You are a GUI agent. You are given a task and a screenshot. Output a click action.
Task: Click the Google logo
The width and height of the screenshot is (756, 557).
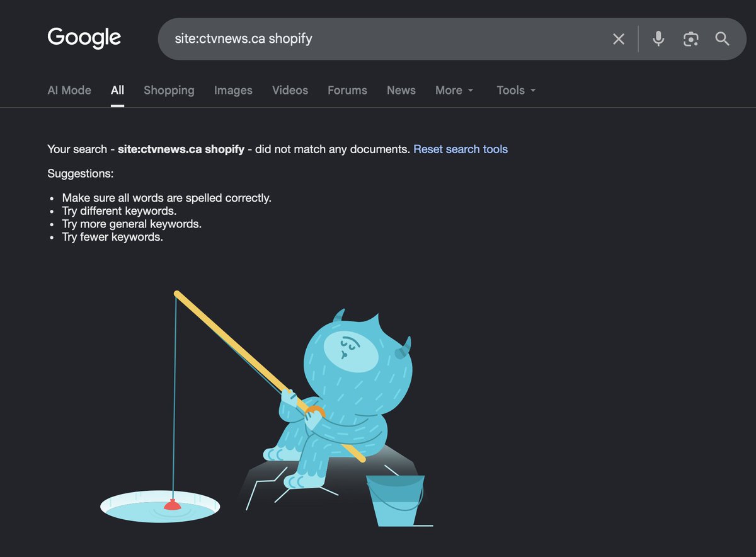(84, 38)
